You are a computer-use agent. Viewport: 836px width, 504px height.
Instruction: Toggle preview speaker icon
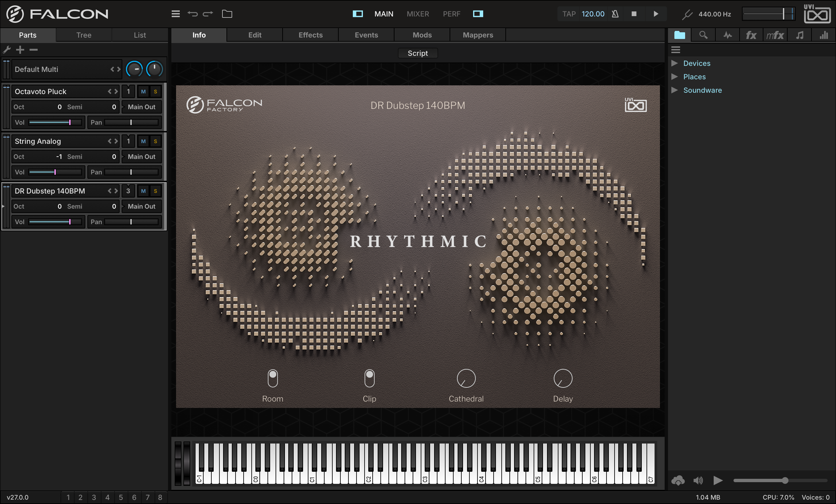(x=698, y=480)
